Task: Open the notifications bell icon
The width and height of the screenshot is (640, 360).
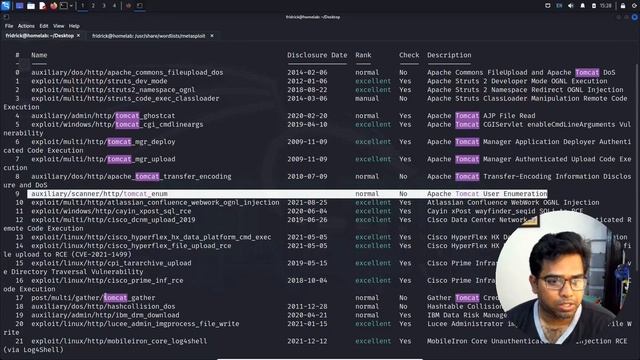Action: point(582,6)
